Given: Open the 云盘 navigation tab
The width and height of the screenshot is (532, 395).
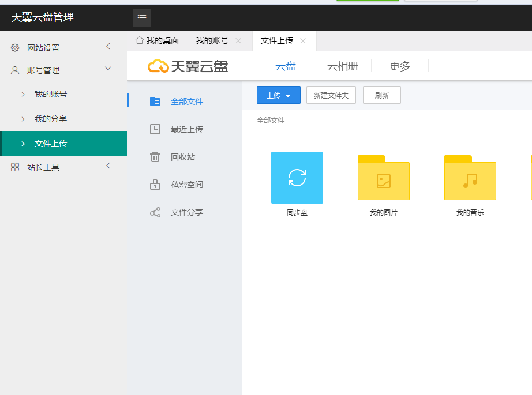Looking at the screenshot, I should click(x=286, y=66).
